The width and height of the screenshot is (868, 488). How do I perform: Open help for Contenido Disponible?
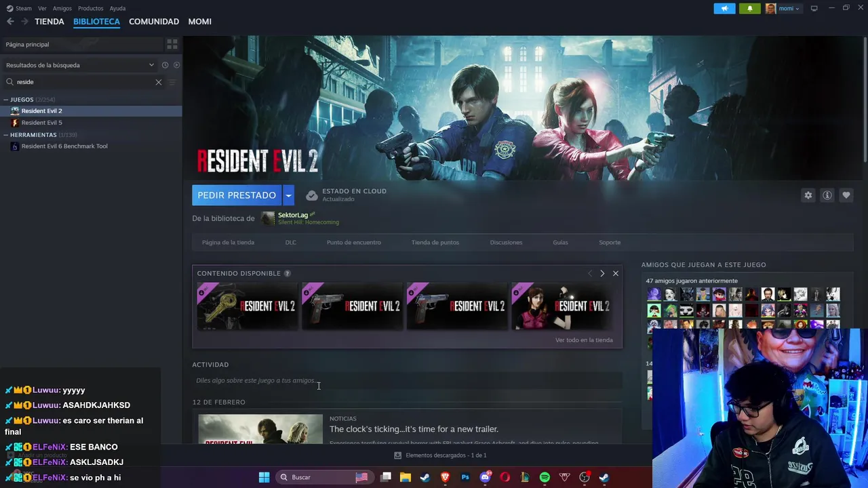288,273
